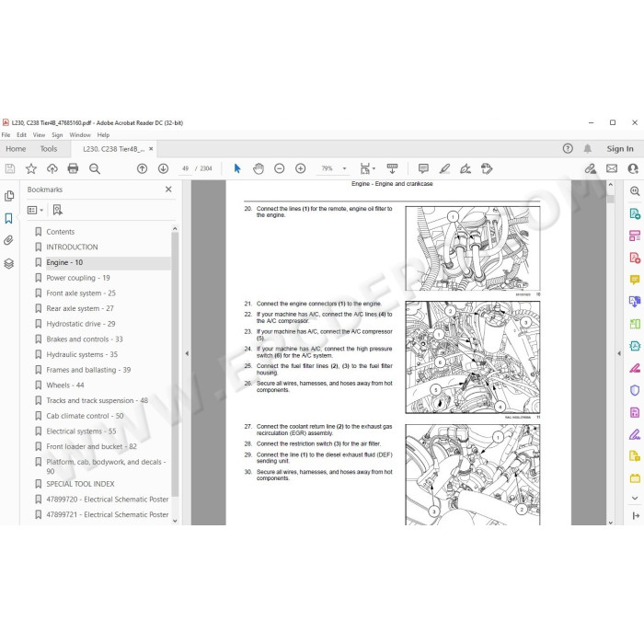Open the search magnifier tool in right pane
Viewport: 644px width, 644px height.
tap(635, 190)
